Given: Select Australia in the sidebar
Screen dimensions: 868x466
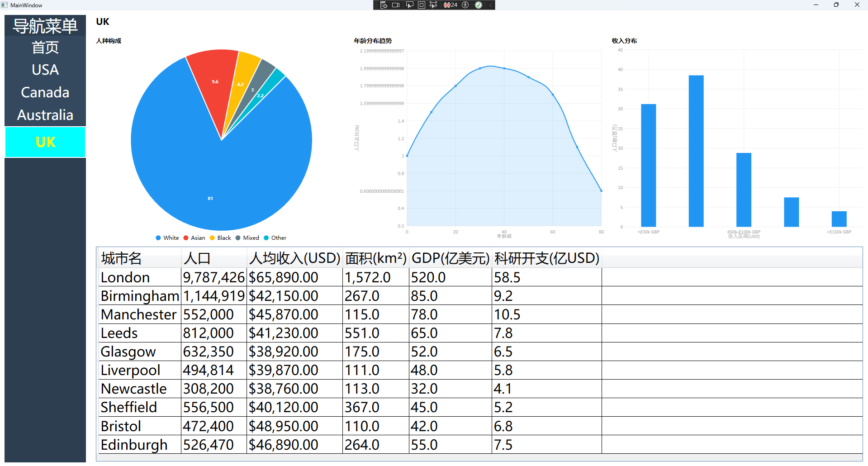Looking at the screenshot, I should 45,115.
